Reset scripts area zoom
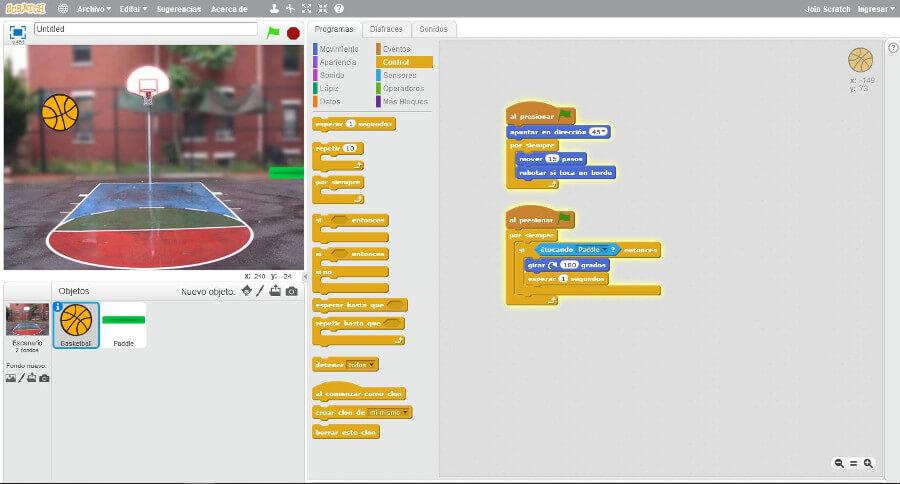Screen dimensions: 900x484 tap(854, 463)
